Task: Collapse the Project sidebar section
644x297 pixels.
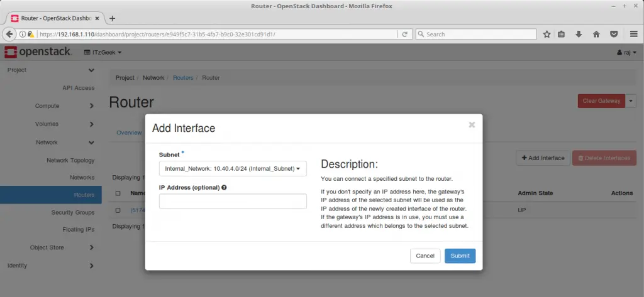Action: [91, 70]
